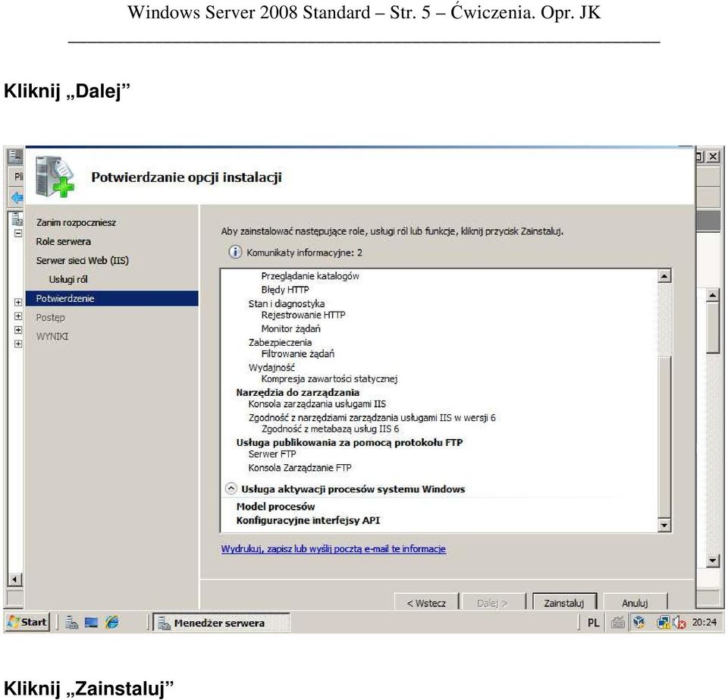Select Usługi ról wizard step
This screenshot has height=700, width=728.
(68, 279)
